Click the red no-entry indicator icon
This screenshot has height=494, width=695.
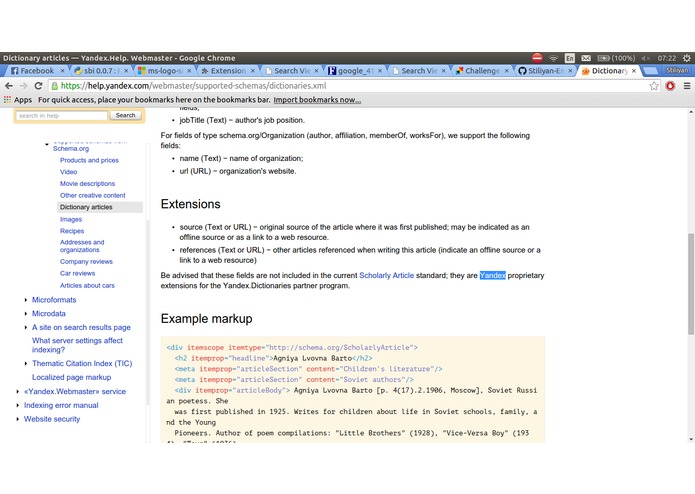537,58
